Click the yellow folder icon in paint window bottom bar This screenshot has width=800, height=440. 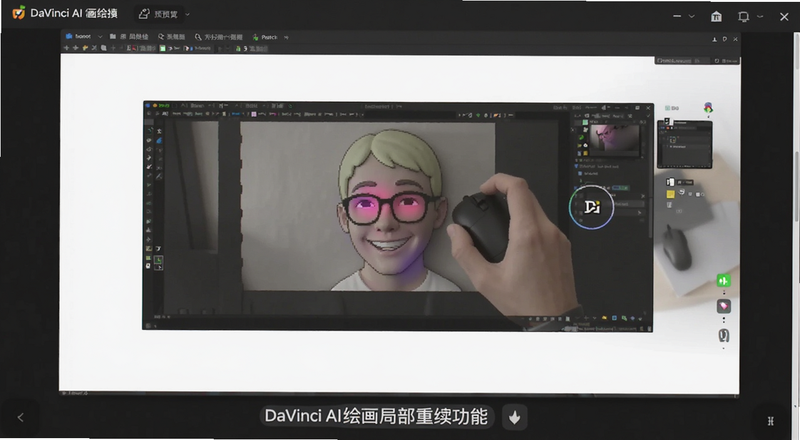[x=605, y=318]
